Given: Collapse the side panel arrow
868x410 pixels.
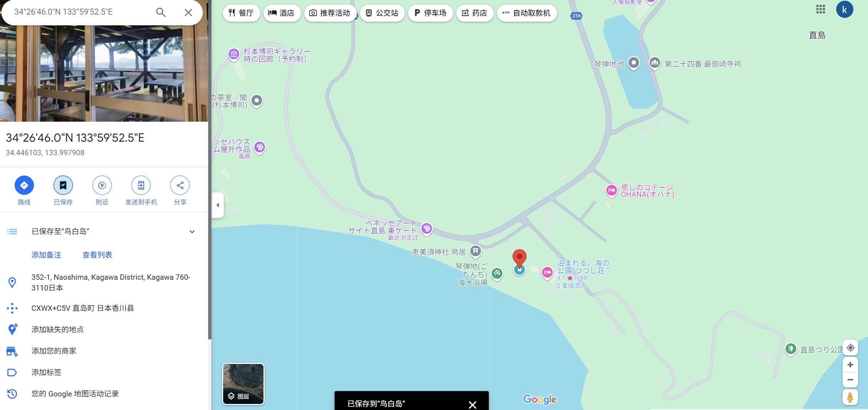Looking at the screenshot, I should point(217,205).
